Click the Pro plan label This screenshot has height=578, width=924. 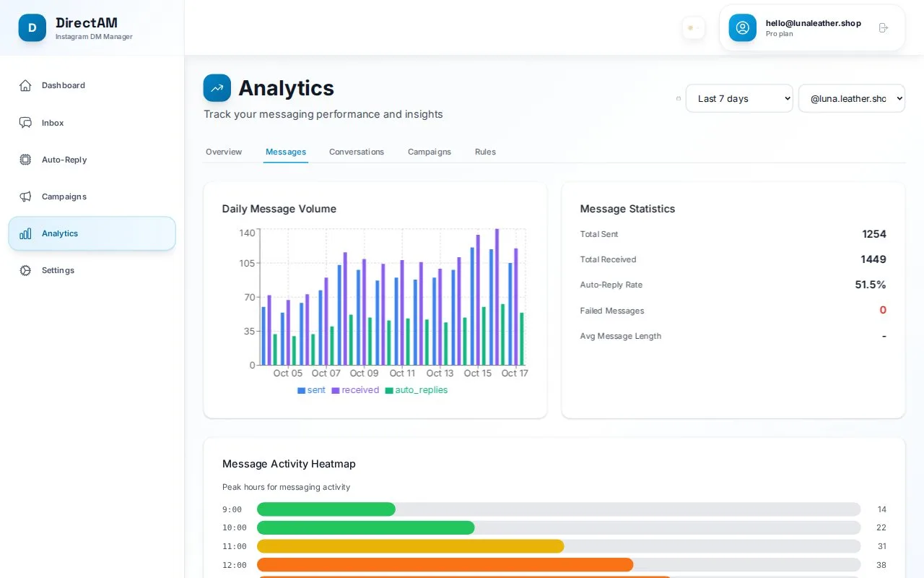(x=780, y=34)
